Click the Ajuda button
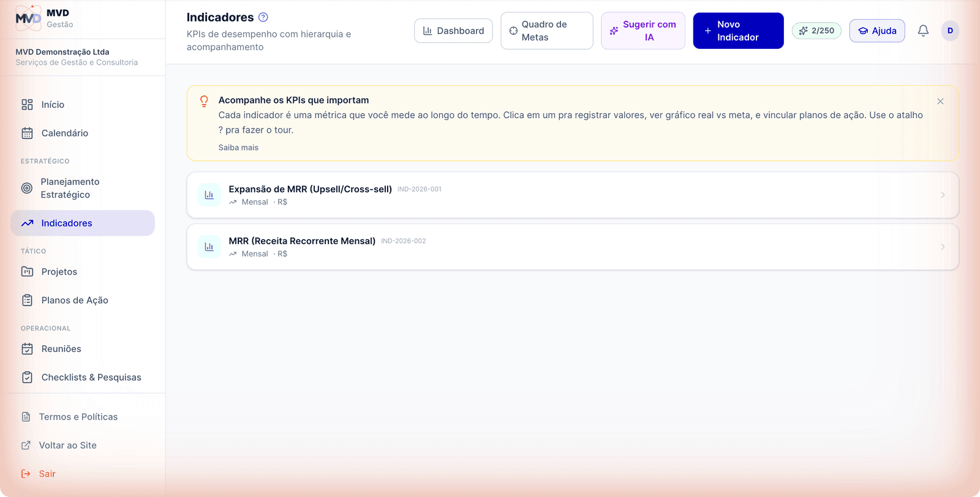The height and width of the screenshot is (497, 980). 877,31
